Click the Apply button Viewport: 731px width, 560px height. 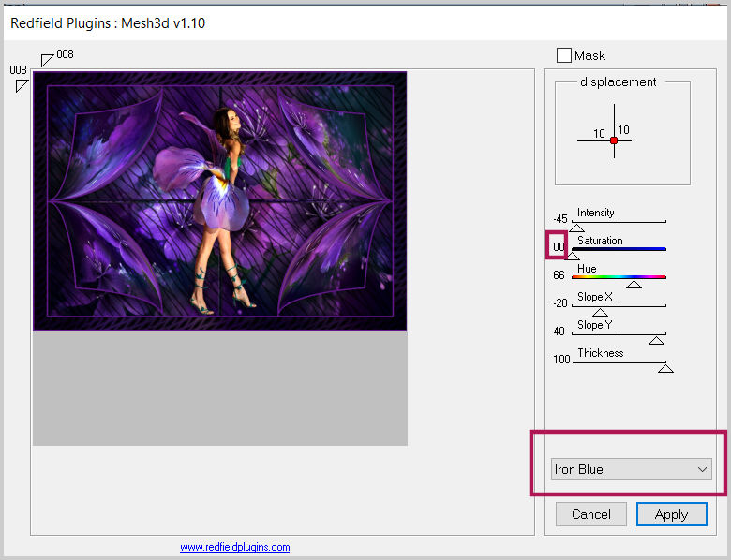pos(671,514)
